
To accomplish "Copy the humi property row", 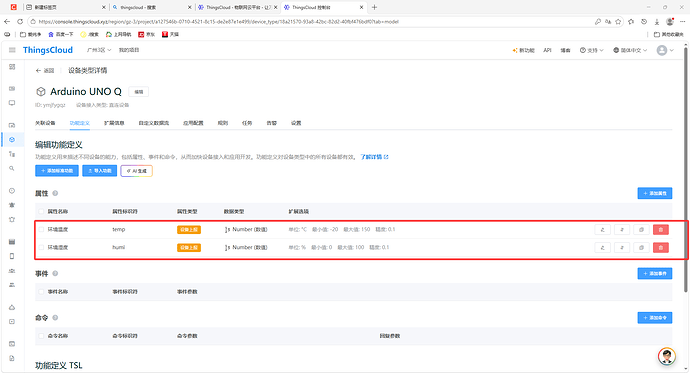I will [641, 248].
